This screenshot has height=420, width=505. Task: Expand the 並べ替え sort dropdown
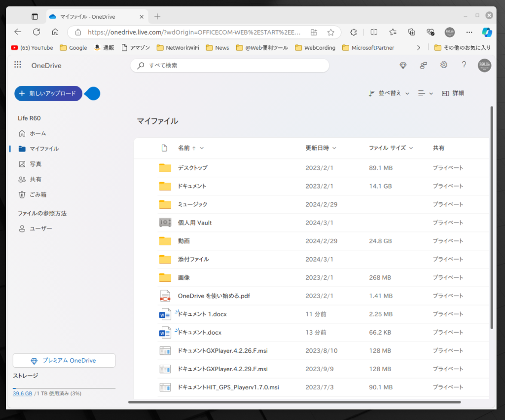click(x=389, y=93)
